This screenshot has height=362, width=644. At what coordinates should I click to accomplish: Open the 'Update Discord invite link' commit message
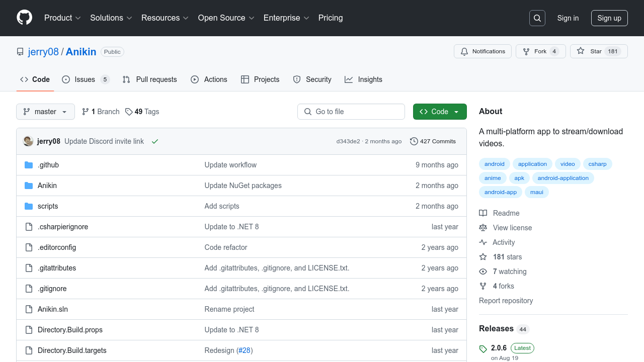click(104, 141)
